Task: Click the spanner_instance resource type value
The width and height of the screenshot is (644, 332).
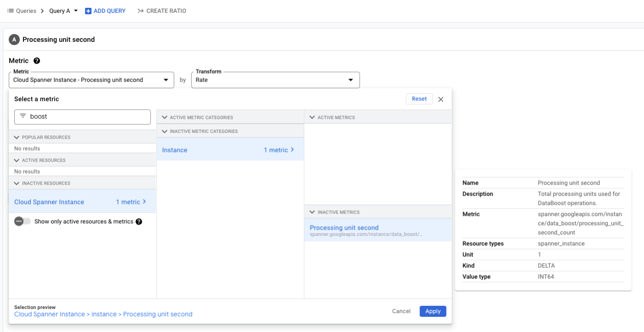Action: [561, 244]
